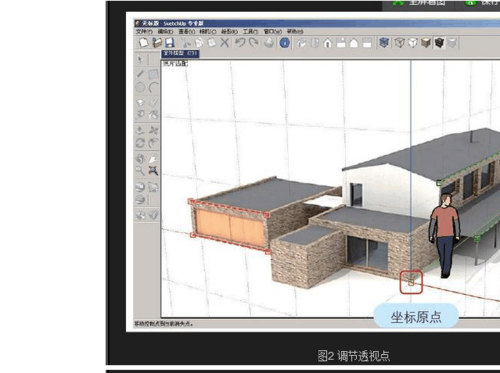500x373 pixels.
Task: Switch to Left view icon
Action: 367,43
